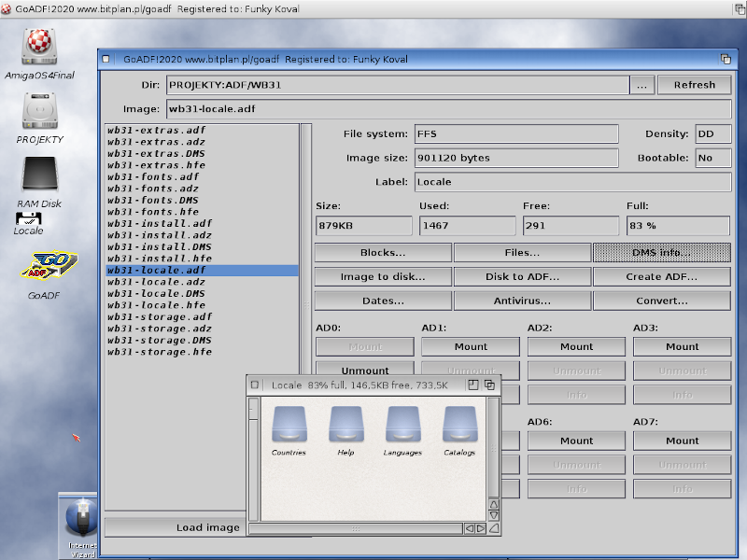Open the Dates... dialog

383,301
